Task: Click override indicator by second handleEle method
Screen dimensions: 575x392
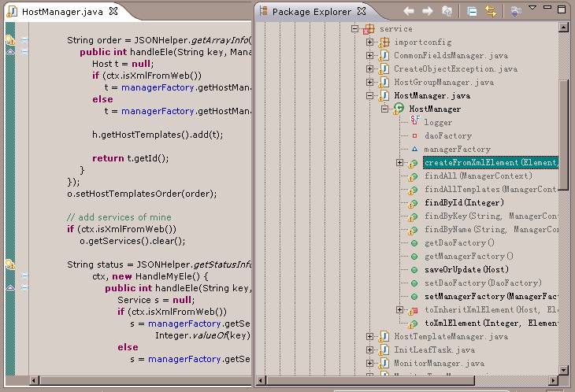Action: [x=10, y=287]
